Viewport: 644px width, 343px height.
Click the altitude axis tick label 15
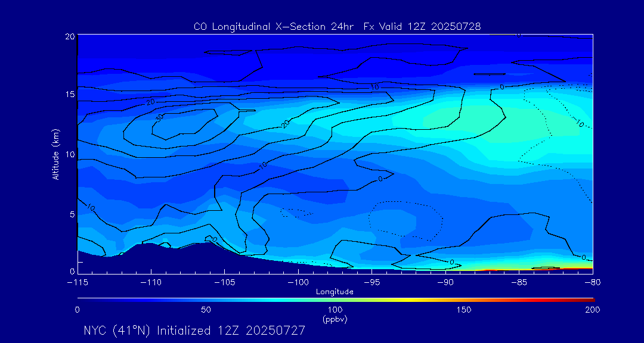point(70,94)
